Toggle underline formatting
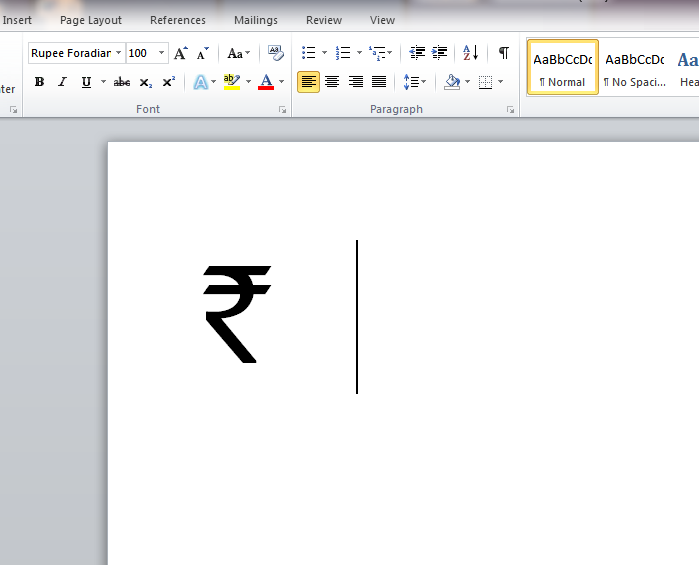699x565 pixels. (x=86, y=82)
